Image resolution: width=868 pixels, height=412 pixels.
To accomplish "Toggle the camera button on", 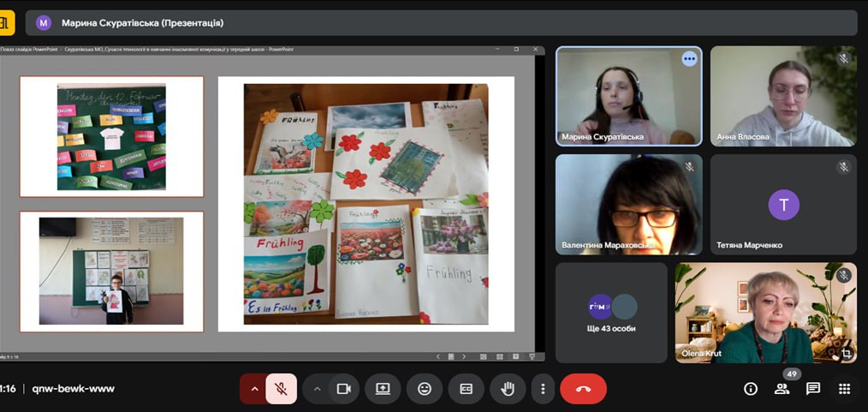I will pos(343,389).
